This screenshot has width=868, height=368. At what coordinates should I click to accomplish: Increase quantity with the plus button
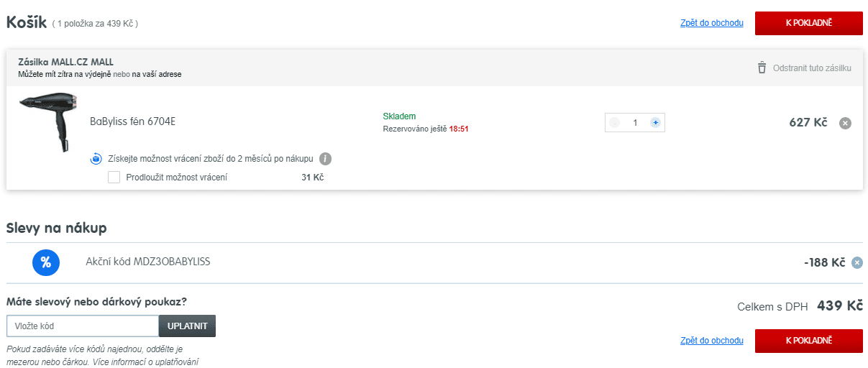tap(655, 123)
